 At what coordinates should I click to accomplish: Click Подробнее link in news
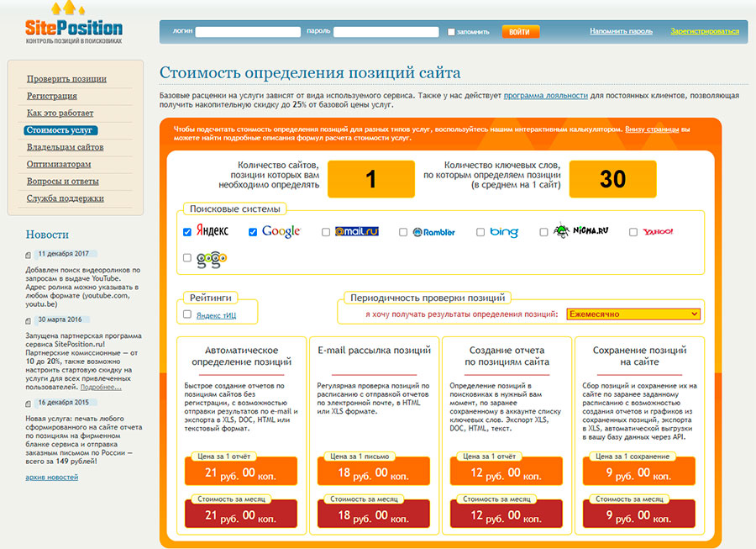pyautogui.click(x=101, y=387)
